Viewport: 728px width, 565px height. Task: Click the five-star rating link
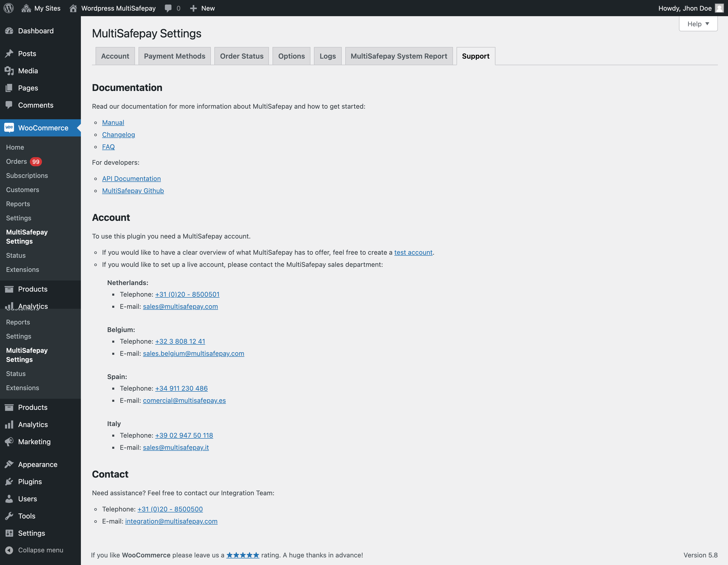tap(243, 555)
